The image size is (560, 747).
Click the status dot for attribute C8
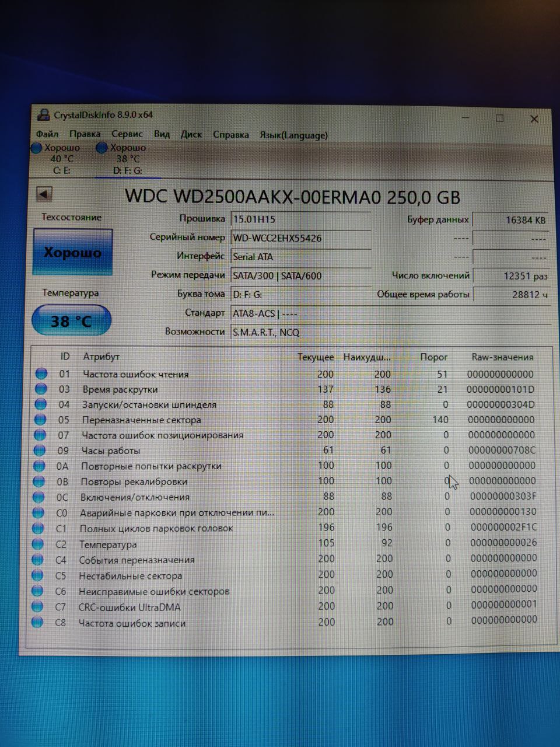(x=37, y=622)
